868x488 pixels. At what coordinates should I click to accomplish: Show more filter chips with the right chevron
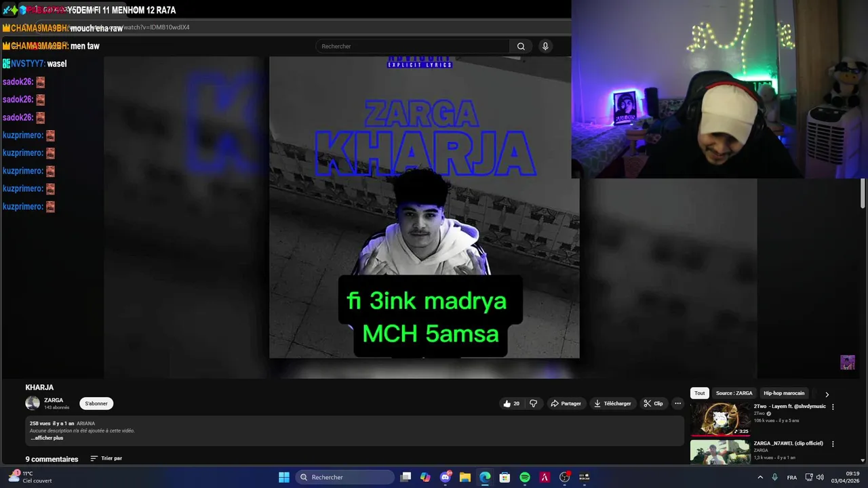pyautogui.click(x=827, y=394)
